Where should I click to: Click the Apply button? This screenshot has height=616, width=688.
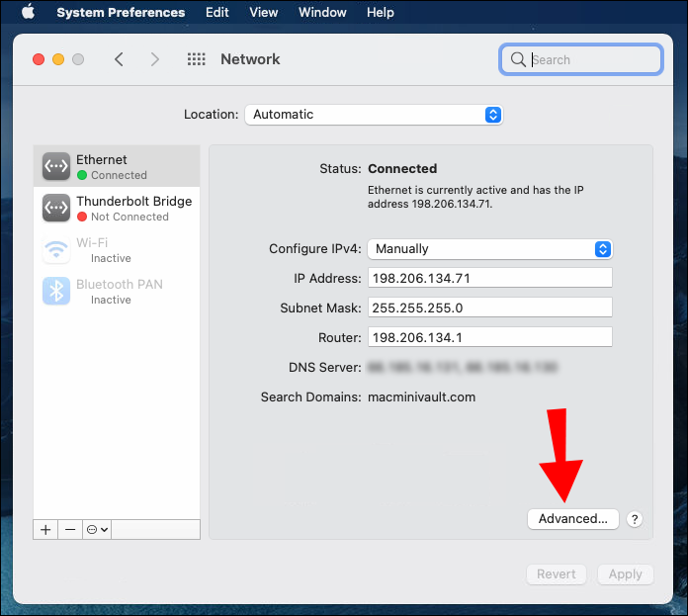(626, 574)
